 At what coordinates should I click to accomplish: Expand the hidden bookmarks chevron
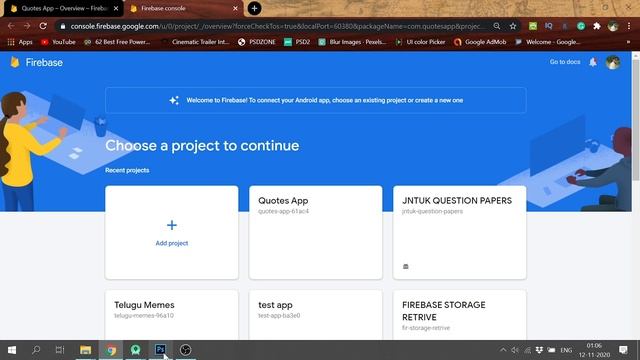[x=628, y=42]
